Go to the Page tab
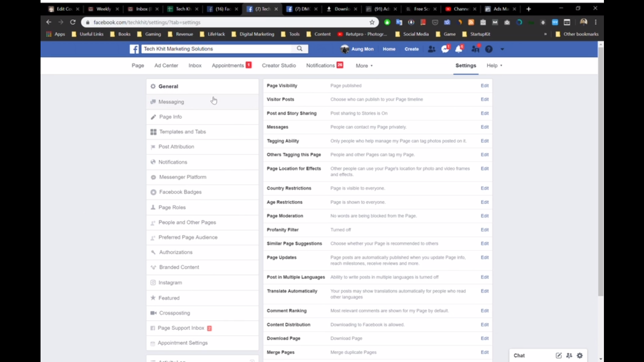 pyautogui.click(x=138, y=66)
